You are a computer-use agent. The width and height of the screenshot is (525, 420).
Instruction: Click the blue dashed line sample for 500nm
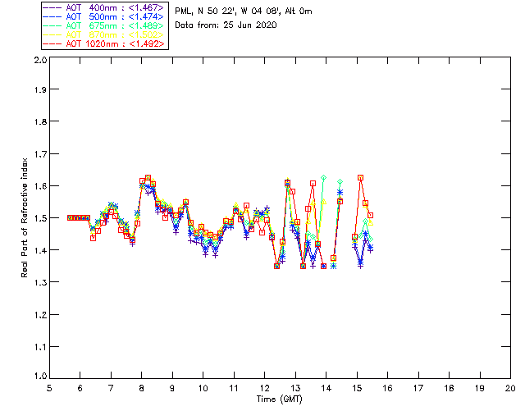point(52,16)
